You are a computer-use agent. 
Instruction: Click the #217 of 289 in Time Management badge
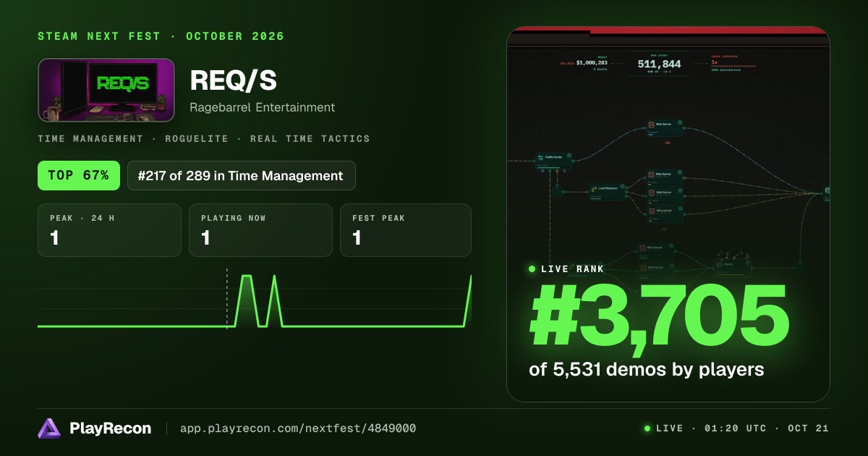241,175
